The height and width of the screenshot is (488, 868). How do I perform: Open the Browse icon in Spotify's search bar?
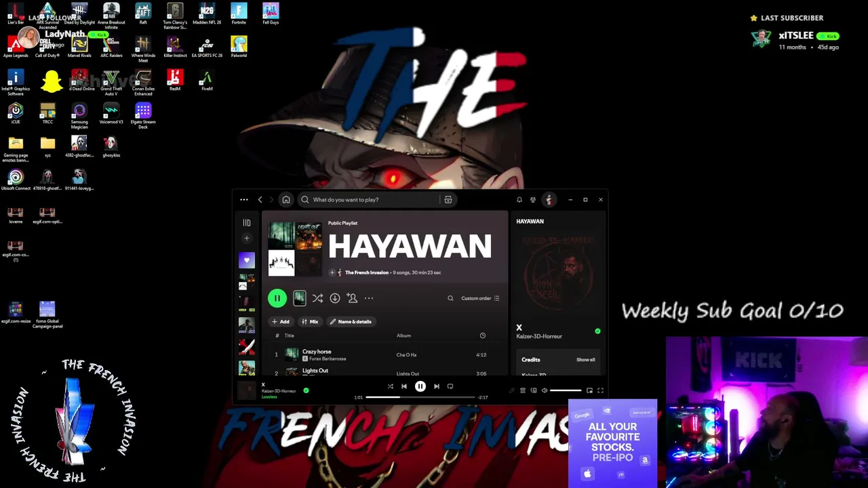pyautogui.click(x=448, y=200)
